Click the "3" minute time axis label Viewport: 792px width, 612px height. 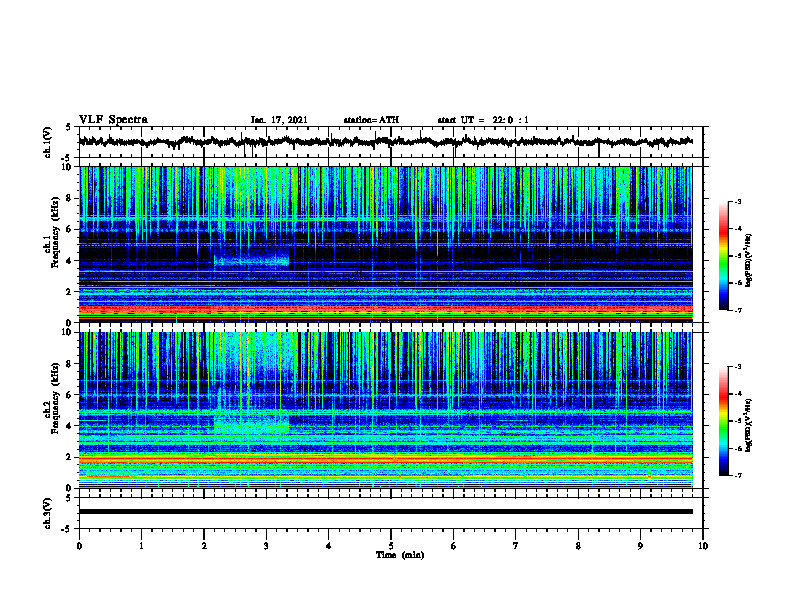266,546
